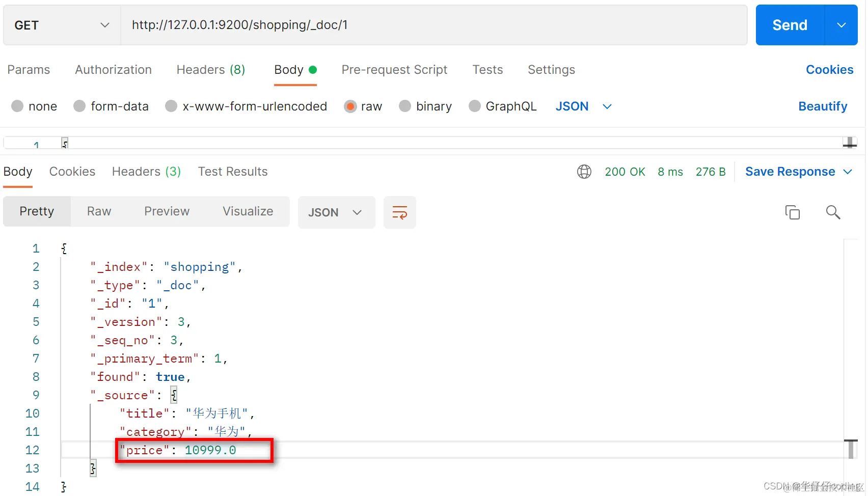Click the true value of found
This screenshot has height=496, width=868.
click(x=170, y=377)
